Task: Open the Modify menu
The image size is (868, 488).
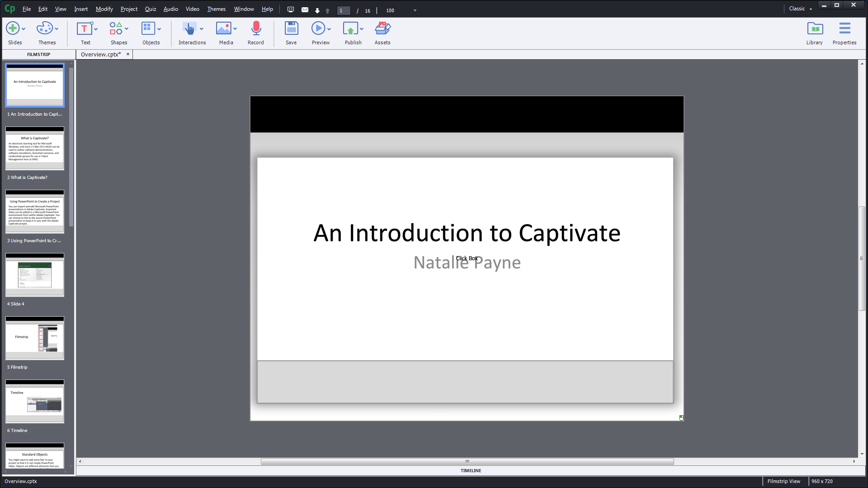Action: 104,9
